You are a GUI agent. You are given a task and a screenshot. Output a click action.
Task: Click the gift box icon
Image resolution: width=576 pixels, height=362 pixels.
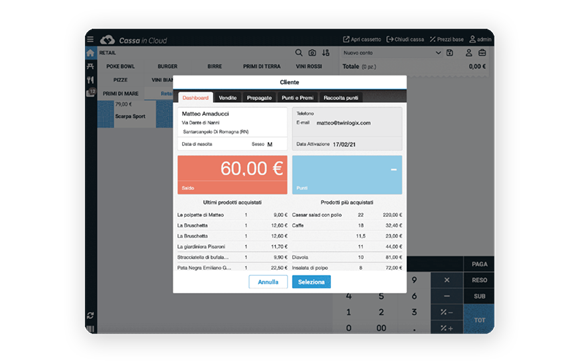[x=482, y=53]
